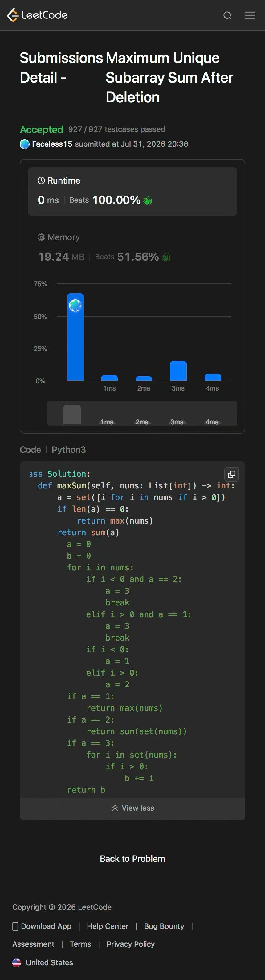Screen dimensions: 265x980
Task: Open the Runtime stats card
Action: [x=132, y=191]
